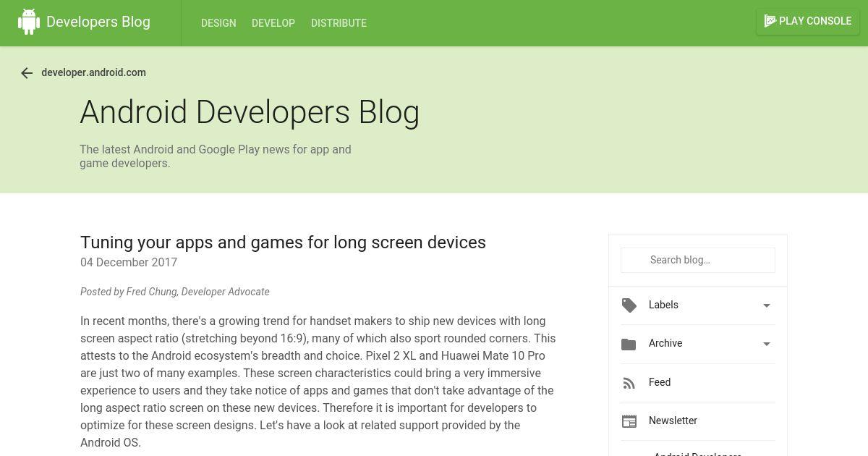Click the Play Console store icon
Screen dimensions: 868x456
pos(770,21)
